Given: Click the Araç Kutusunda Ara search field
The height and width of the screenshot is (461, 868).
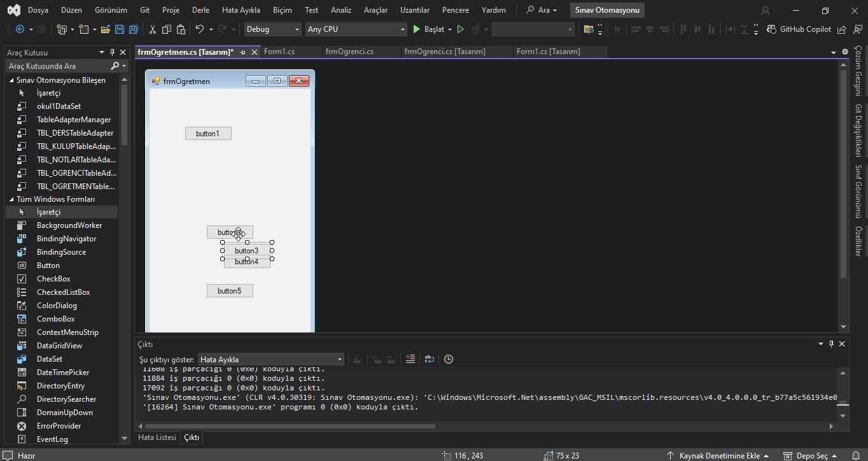Looking at the screenshot, I should click(57, 66).
